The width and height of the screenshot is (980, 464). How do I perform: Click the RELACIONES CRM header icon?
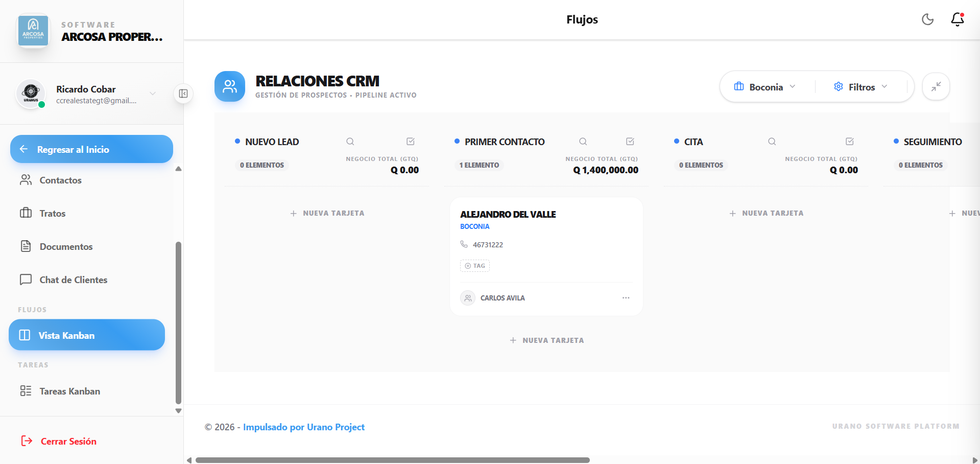tap(229, 86)
